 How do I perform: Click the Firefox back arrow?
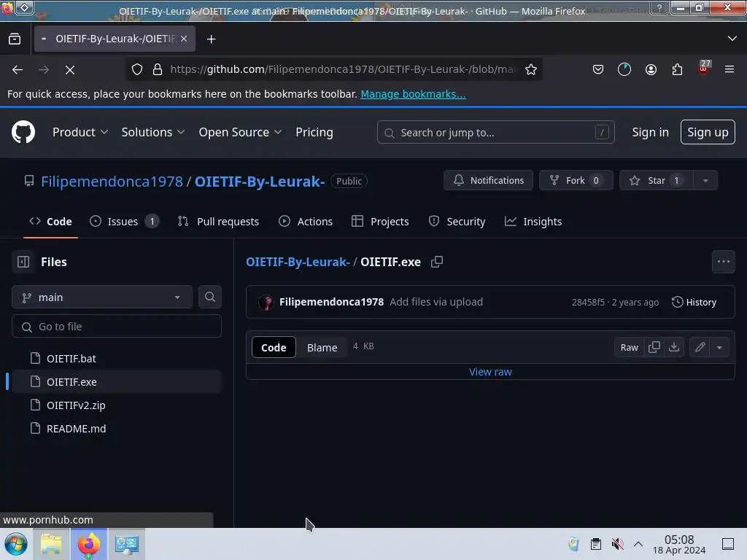pos(18,69)
